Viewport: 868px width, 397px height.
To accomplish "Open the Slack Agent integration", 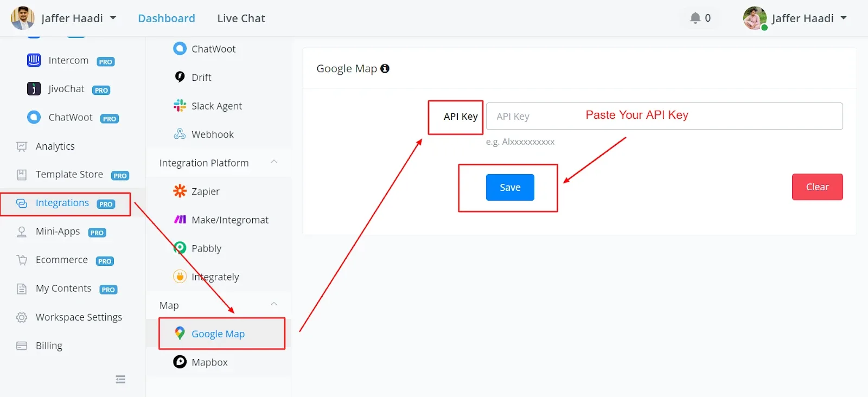I will [x=217, y=106].
